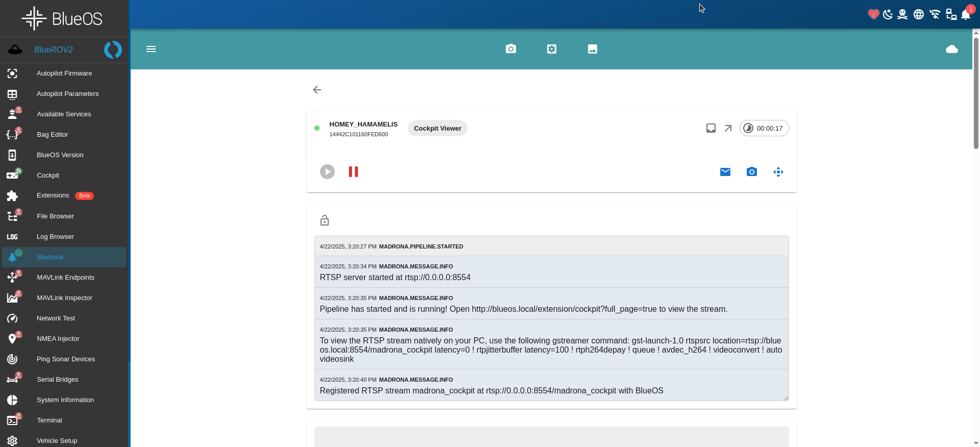980x447 pixels.
Task: Open the ethernet network connection icon
Action: 951,14
